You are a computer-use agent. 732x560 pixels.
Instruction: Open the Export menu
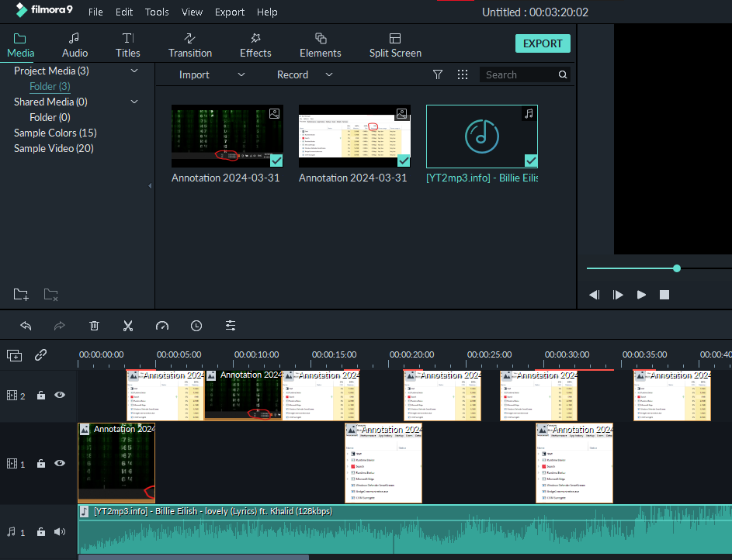(x=230, y=12)
